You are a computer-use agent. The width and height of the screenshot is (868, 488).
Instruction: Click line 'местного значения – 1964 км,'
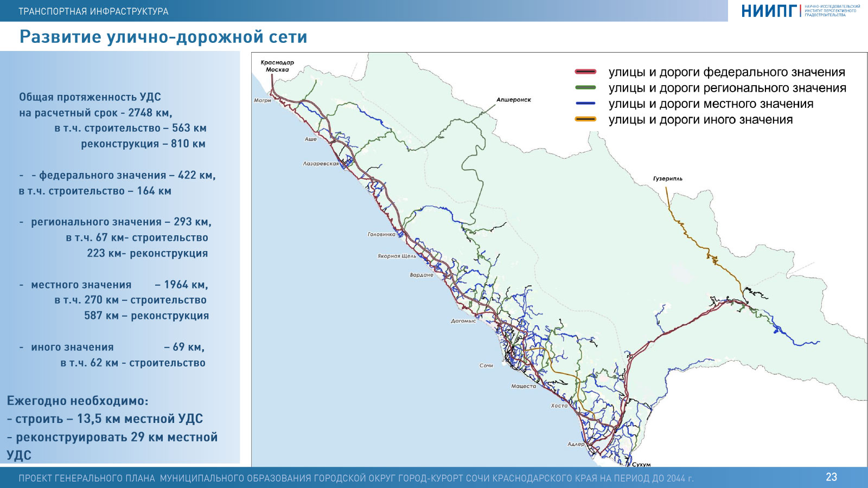pos(119,285)
